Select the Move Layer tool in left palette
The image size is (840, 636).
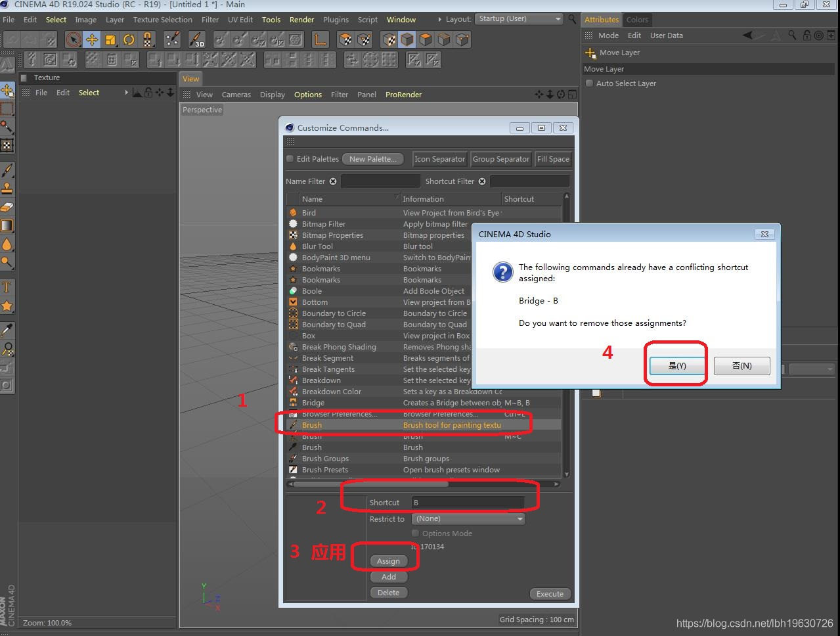point(7,90)
